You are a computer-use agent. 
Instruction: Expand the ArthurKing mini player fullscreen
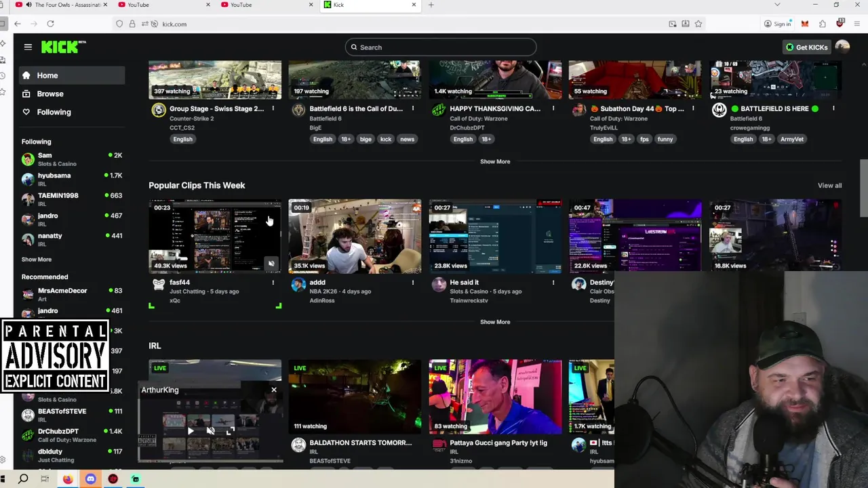click(x=231, y=430)
